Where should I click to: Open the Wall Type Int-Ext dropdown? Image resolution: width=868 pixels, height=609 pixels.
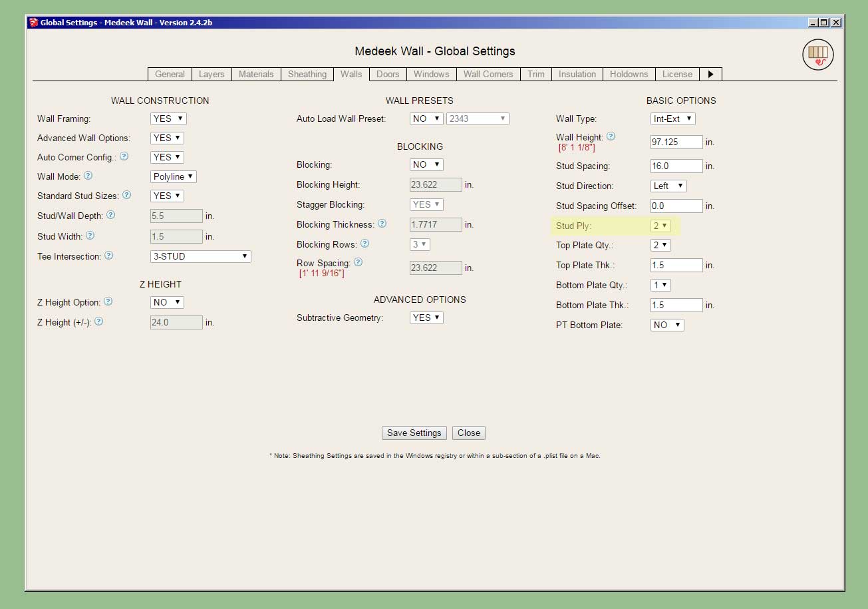click(x=672, y=118)
